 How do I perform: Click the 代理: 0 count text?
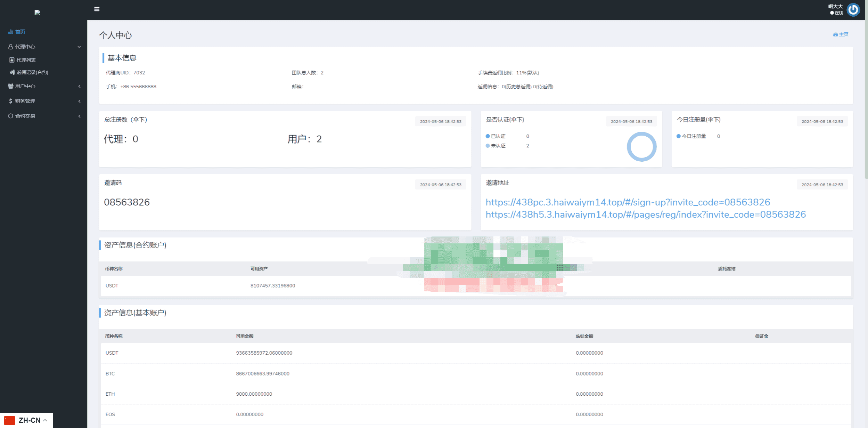point(121,139)
